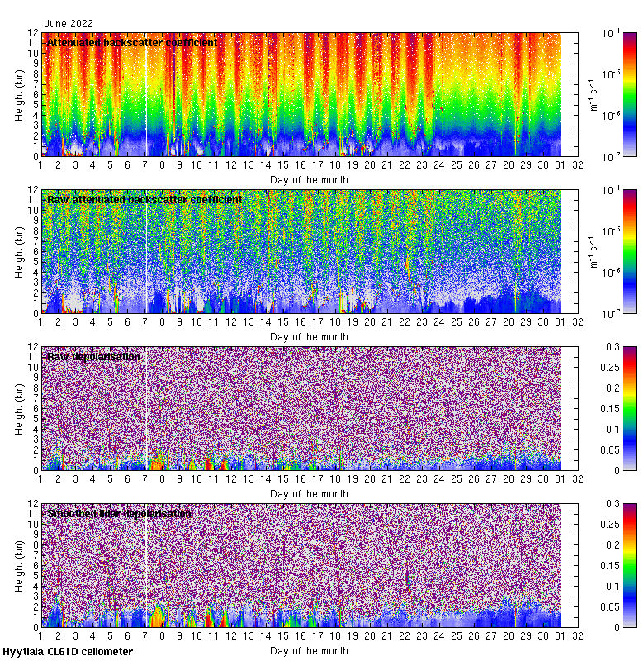Click "Height (km)" axis label of bottom panel
644x661 pixels.
[x=20, y=565]
